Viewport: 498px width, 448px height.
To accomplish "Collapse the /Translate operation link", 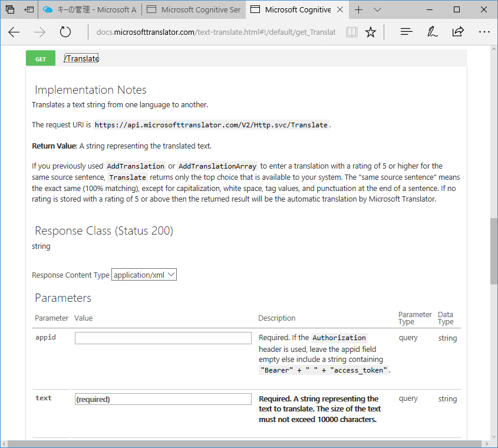I will (81, 58).
